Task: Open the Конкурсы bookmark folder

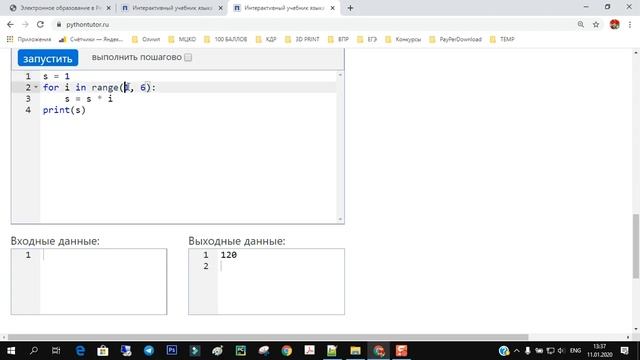Action: click(403, 39)
